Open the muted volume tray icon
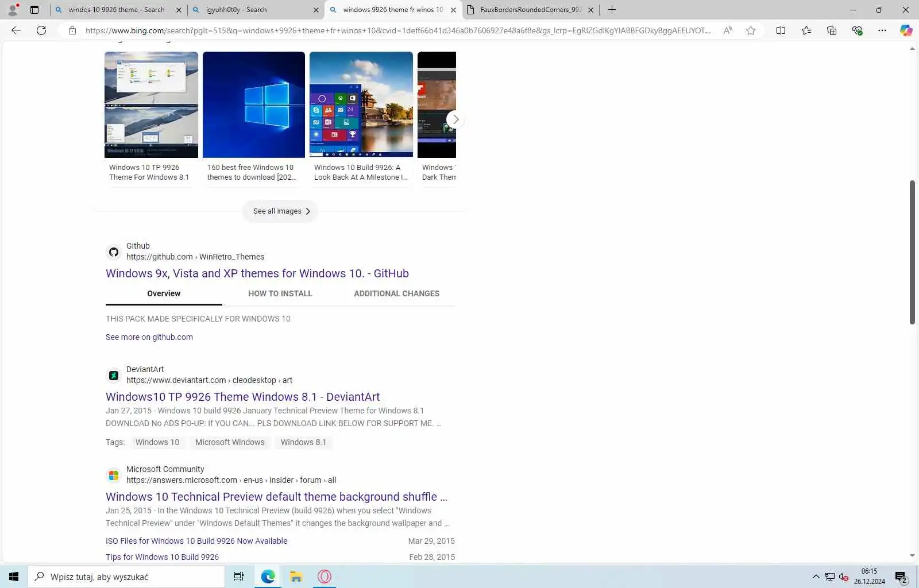This screenshot has height=588, width=919. pyautogui.click(x=844, y=577)
